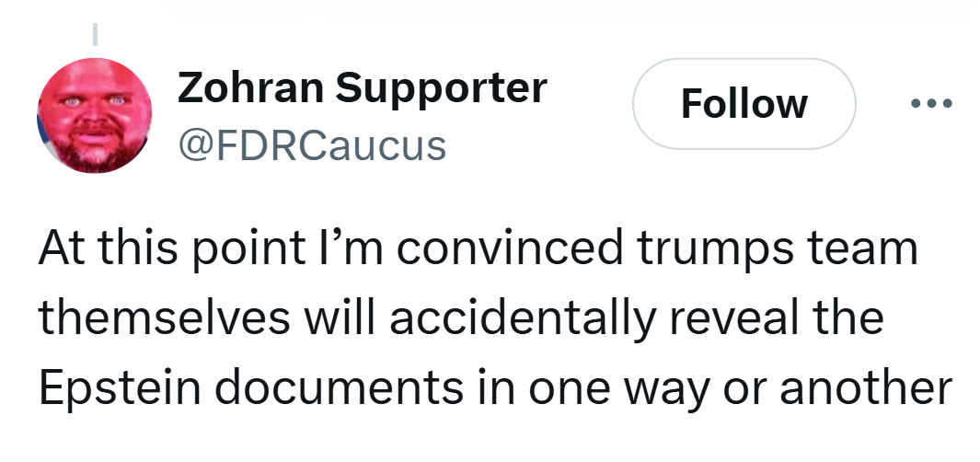Click the Zohran Supporter display name
The image size is (980, 462).
tap(361, 88)
